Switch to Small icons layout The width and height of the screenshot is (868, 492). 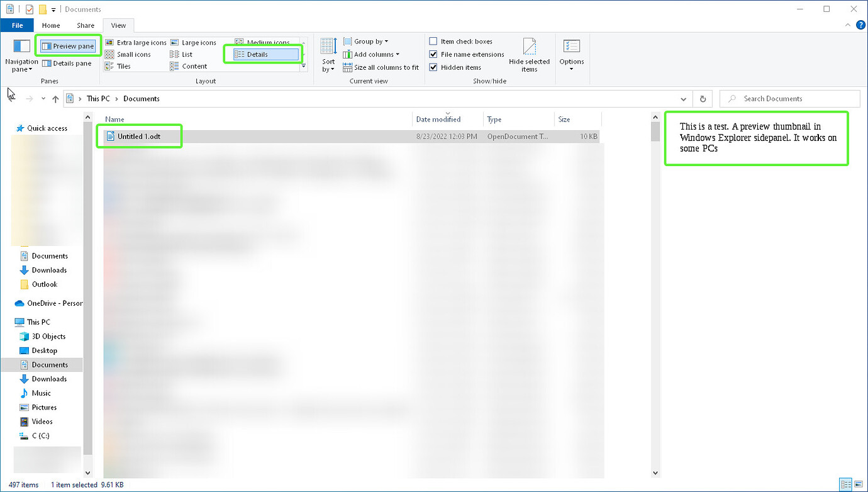click(133, 54)
